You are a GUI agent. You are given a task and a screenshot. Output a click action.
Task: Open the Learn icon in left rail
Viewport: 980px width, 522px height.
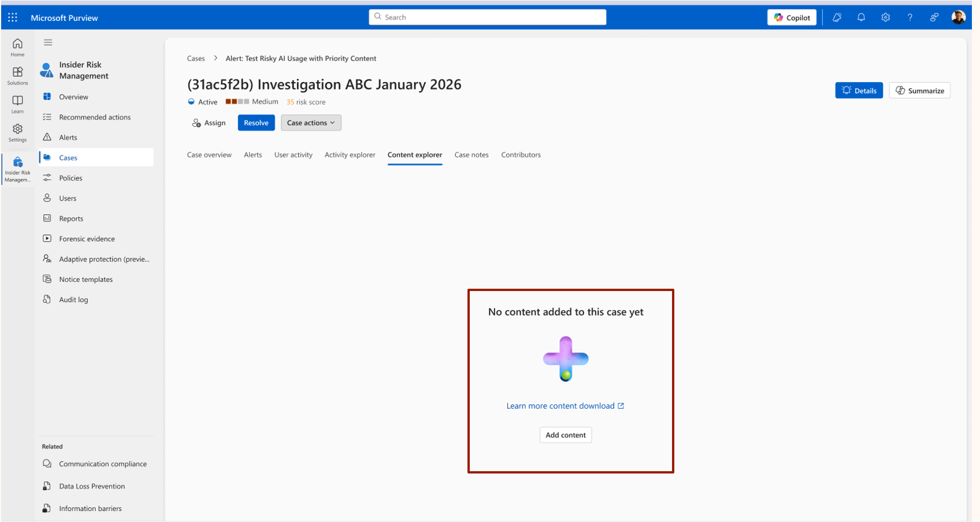point(18,104)
